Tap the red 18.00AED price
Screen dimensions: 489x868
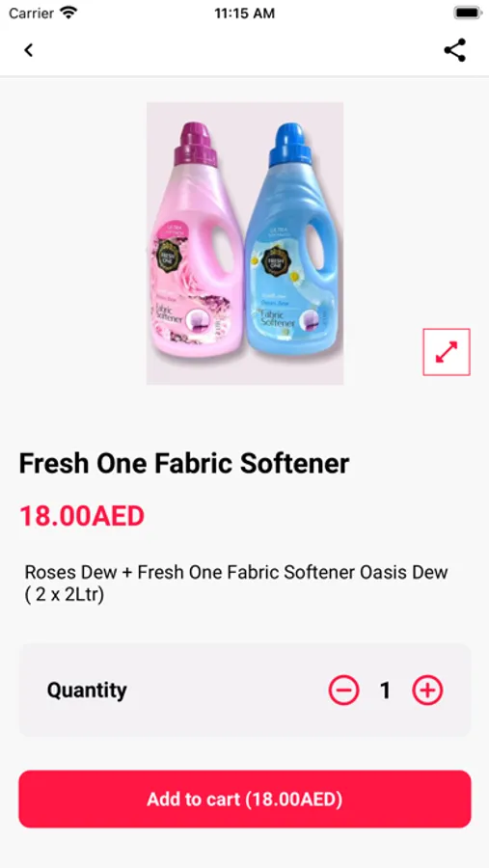(82, 516)
